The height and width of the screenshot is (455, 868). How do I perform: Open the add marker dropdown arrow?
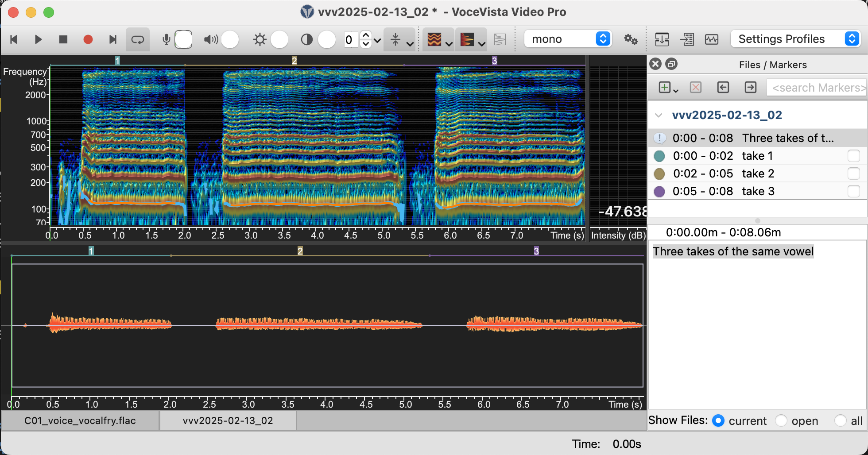pos(676,90)
